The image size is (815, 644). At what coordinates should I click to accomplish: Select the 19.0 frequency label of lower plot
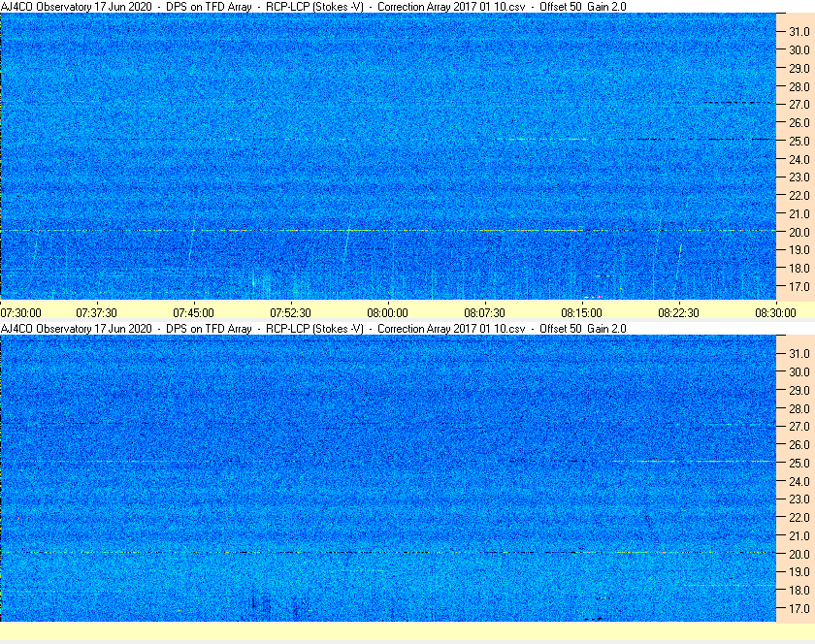tap(799, 572)
